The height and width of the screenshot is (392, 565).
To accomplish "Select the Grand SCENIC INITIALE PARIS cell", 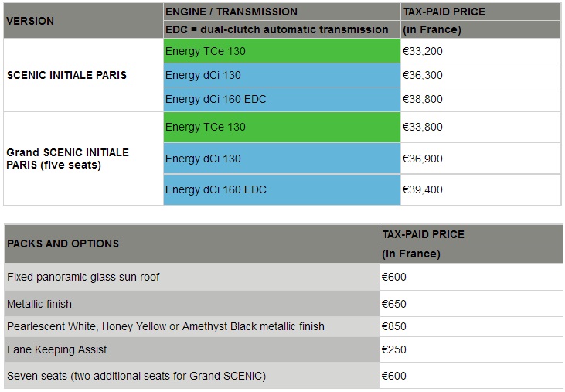I will 67,159.
